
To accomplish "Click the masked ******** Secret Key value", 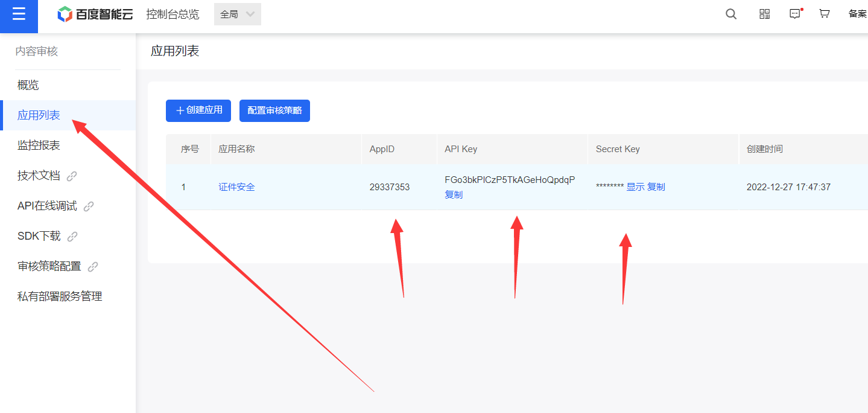I will tap(609, 187).
